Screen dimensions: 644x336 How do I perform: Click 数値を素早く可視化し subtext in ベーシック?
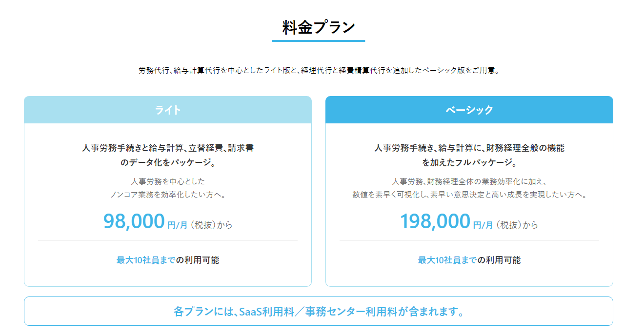pyautogui.click(x=469, y=195)
